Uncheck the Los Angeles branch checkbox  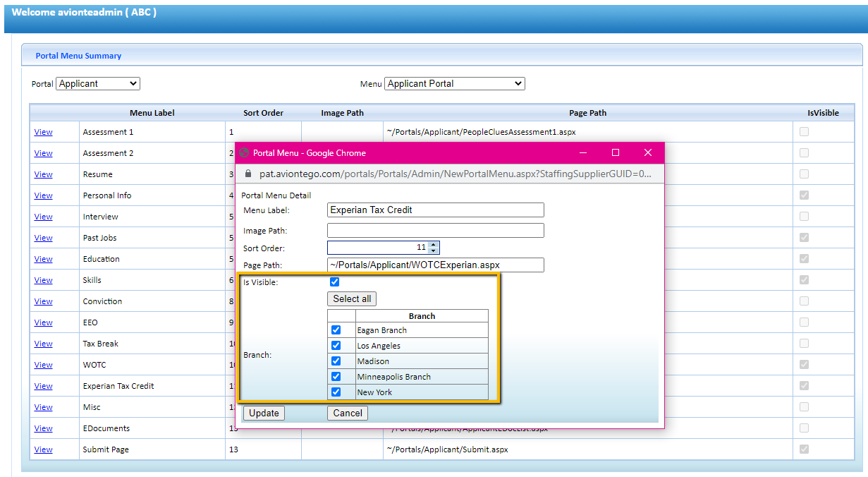[336, 346]
